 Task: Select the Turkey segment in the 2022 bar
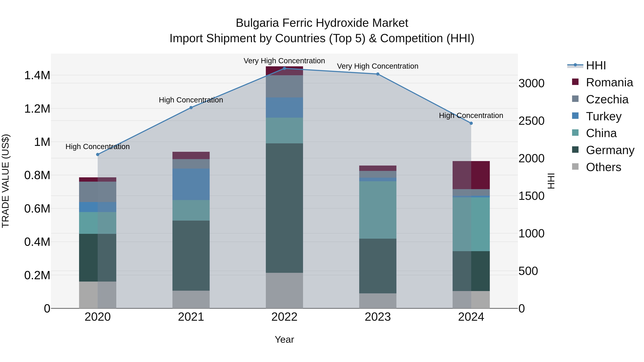[x=284, y=107]
